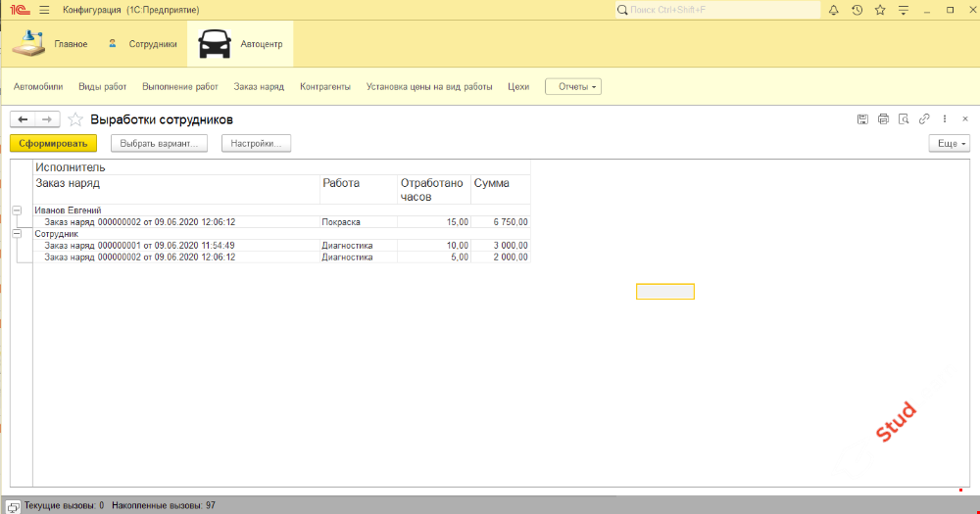Open the Отчеты dropdown
Image resolution: width=980 pixels, height=514 pixels.
573,86
